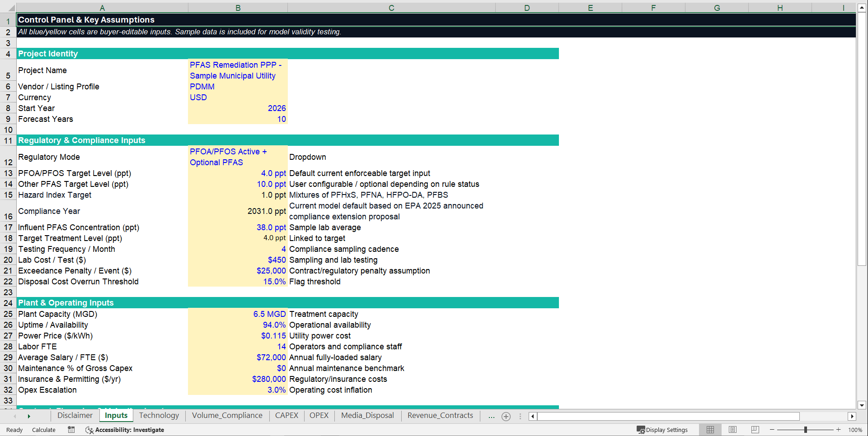
Task: Click the Select All corner triangle
Action: [x=11, y=8]
